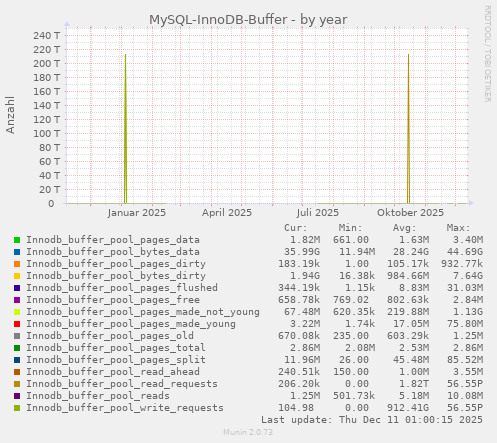Click the 85.52M max pages_split value
The height and width of the screenshot is (443, 497).
pos(465,360)
